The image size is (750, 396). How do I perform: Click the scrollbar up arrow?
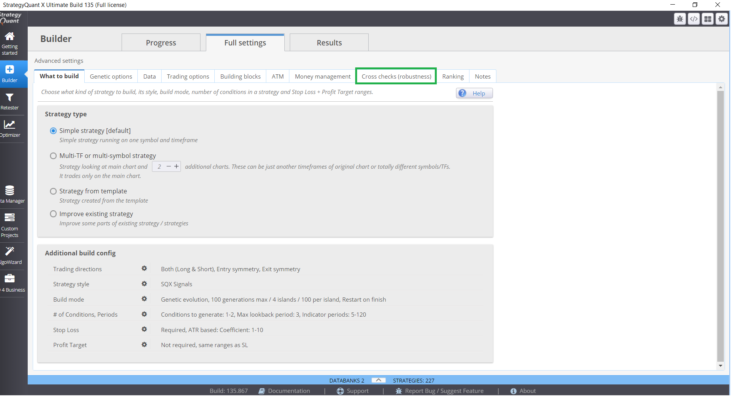click(x=720, y=87)
